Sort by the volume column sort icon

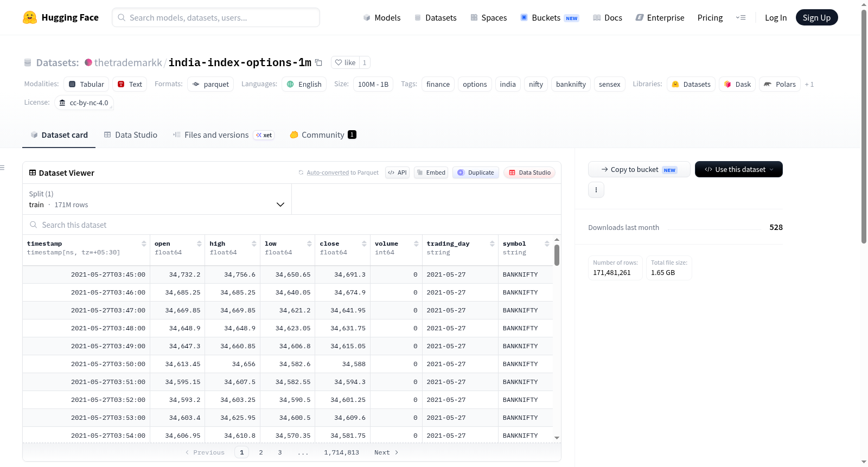tap(416, 244)
